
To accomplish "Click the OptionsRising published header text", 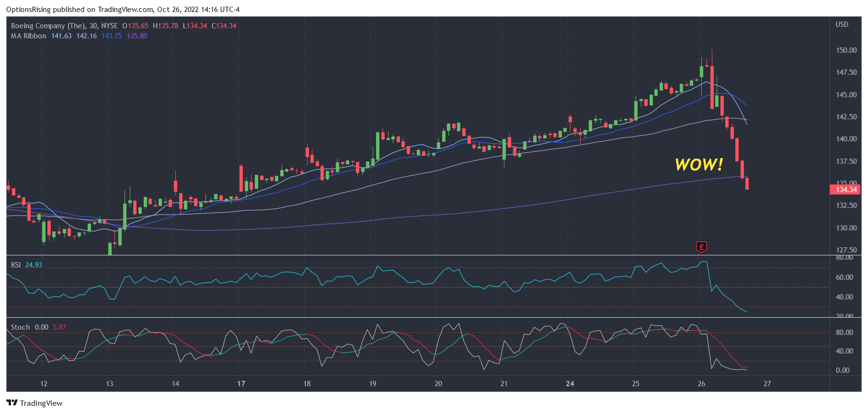I will [x=123, y=10].
